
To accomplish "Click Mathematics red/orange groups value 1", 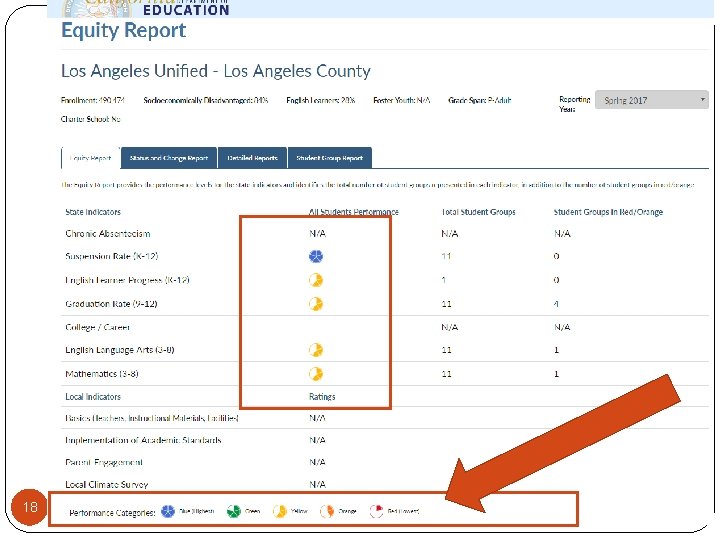I will click(x=556, y=374).
